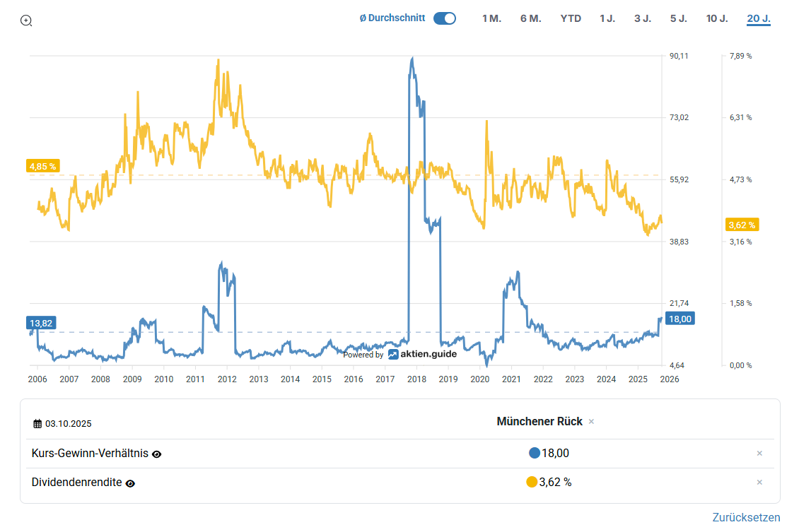The width and height of the screenshot is (799, 532).
Task: Show the 10 J. time range
Action: [x=717, y=18]
